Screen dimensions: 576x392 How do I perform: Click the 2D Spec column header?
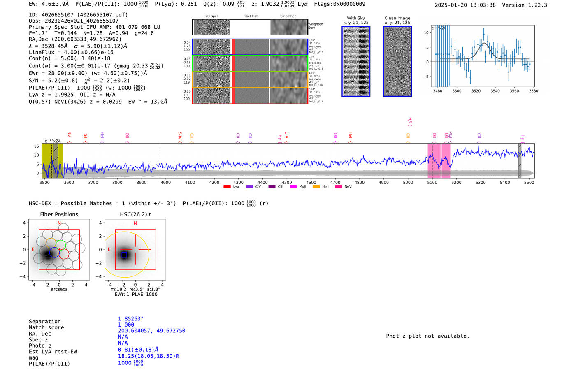coord(212,16)
